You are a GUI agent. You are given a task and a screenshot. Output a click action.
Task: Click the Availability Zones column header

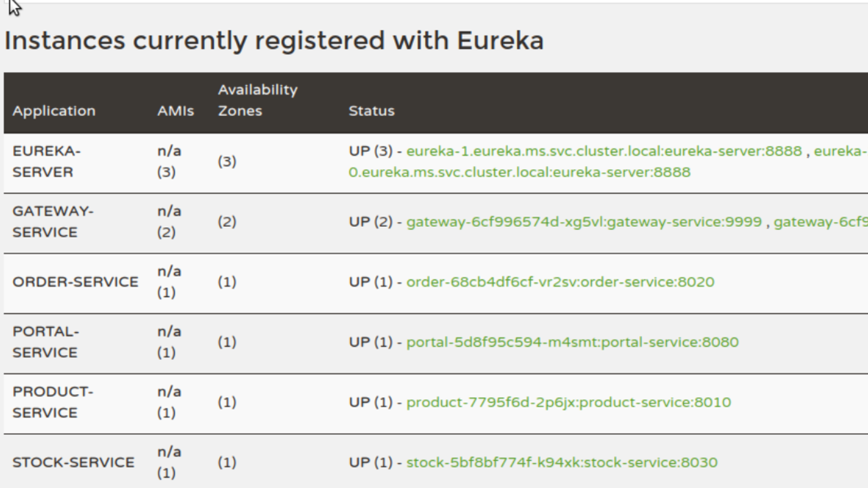[257, 100]
